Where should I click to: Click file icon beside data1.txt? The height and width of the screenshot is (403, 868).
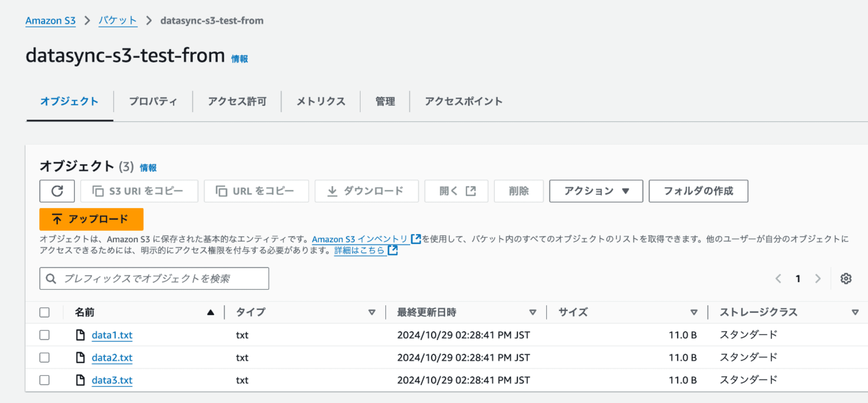pyautogui.click(x=80, y=335)
